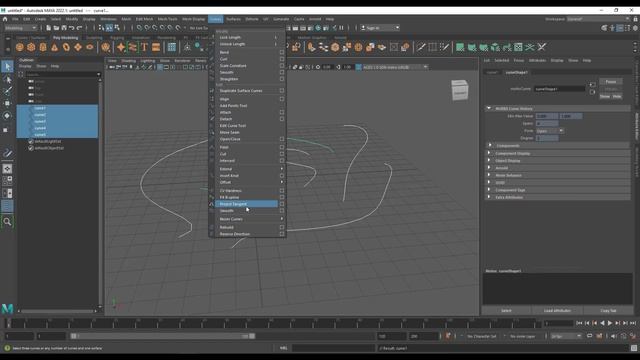This screenshot has height=360, width=640.
Task: Expand the Object Display section
Action: tap(489, 160)
